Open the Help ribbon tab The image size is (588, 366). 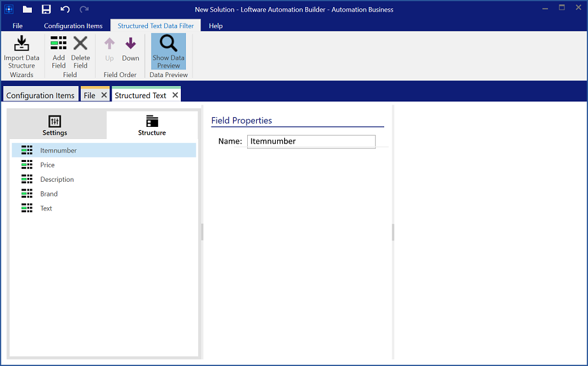216,26
